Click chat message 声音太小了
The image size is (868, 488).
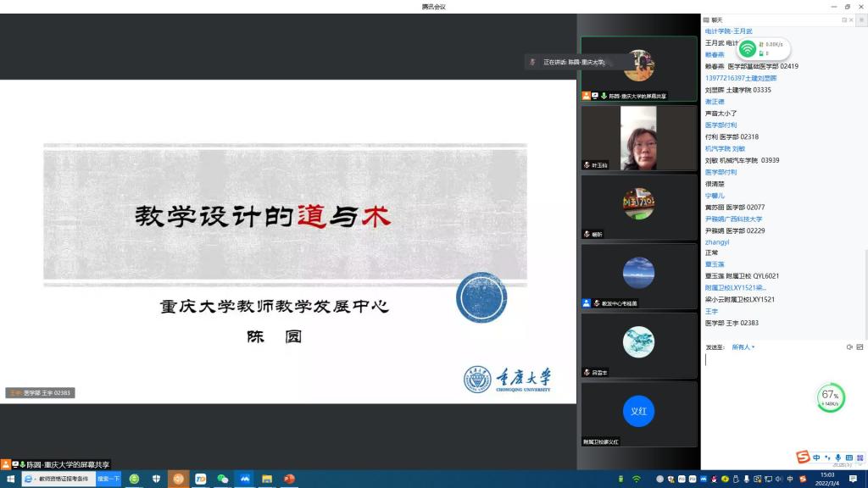click(721, 114)
